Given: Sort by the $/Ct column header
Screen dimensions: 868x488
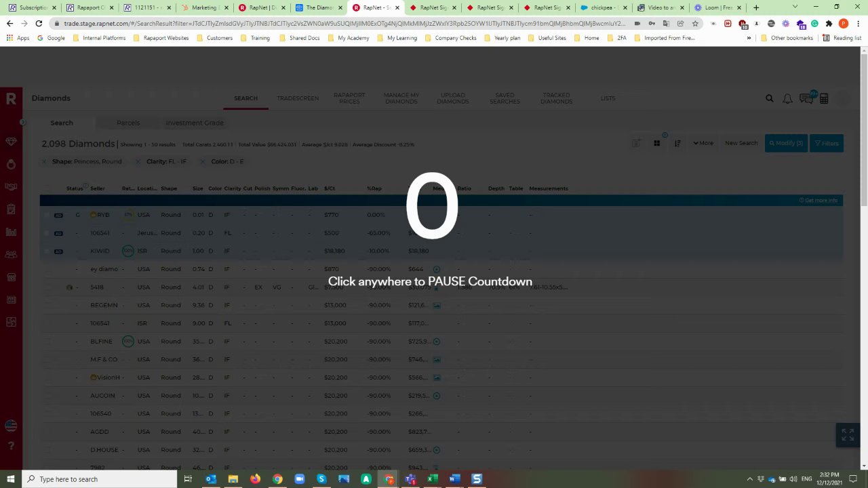Looking at the screenshot, I should pyautogui.click(x=330, y=188).
